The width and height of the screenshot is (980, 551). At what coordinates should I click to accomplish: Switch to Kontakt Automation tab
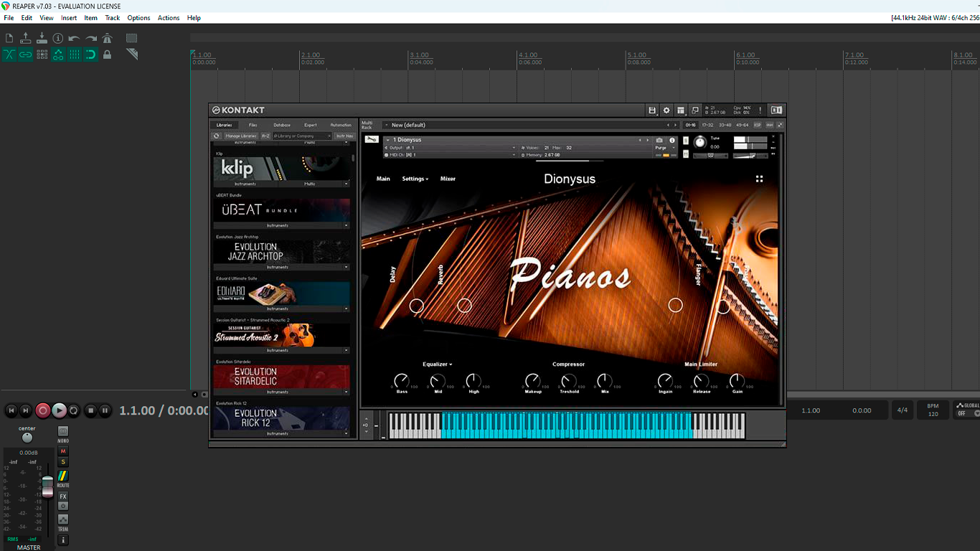(341, 125)
